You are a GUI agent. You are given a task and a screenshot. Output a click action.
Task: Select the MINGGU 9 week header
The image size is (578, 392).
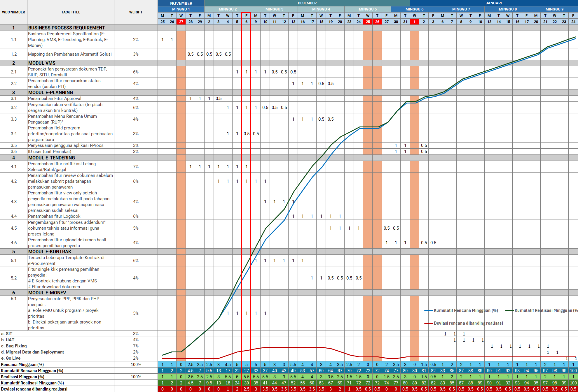[554, 9]
